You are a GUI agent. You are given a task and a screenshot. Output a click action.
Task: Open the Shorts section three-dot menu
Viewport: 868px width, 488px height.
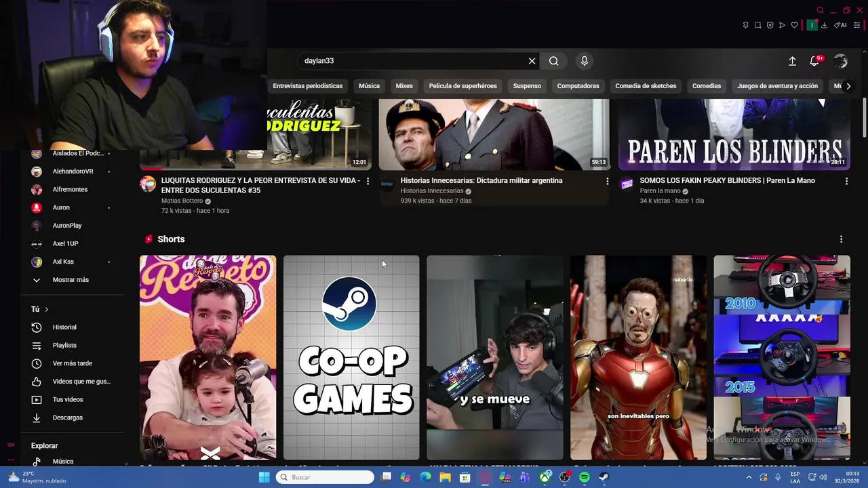click(x=841, y=239)
